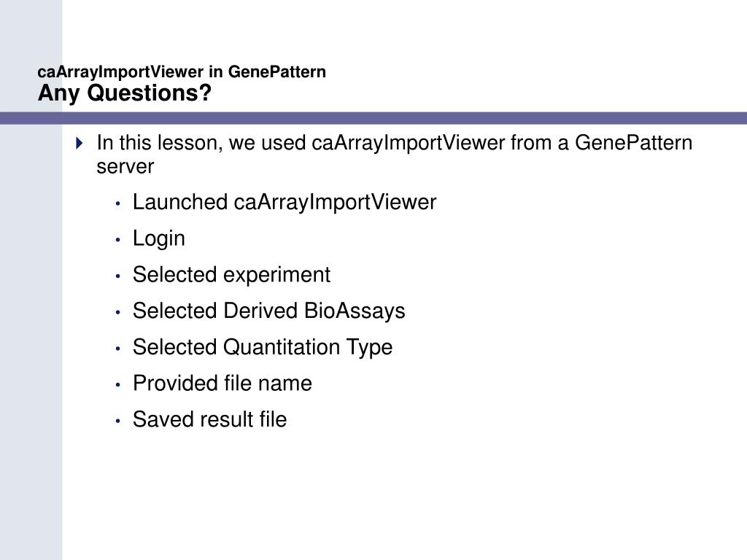This screenshot has height=560, width=747.
Task: Click the 'Login' bullet item
Action: (x=158, y=238)
